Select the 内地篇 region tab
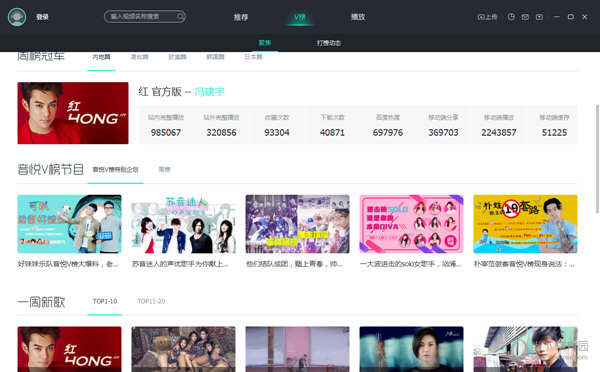The width and height of the screenshot is (600, 372). [101, 57]
